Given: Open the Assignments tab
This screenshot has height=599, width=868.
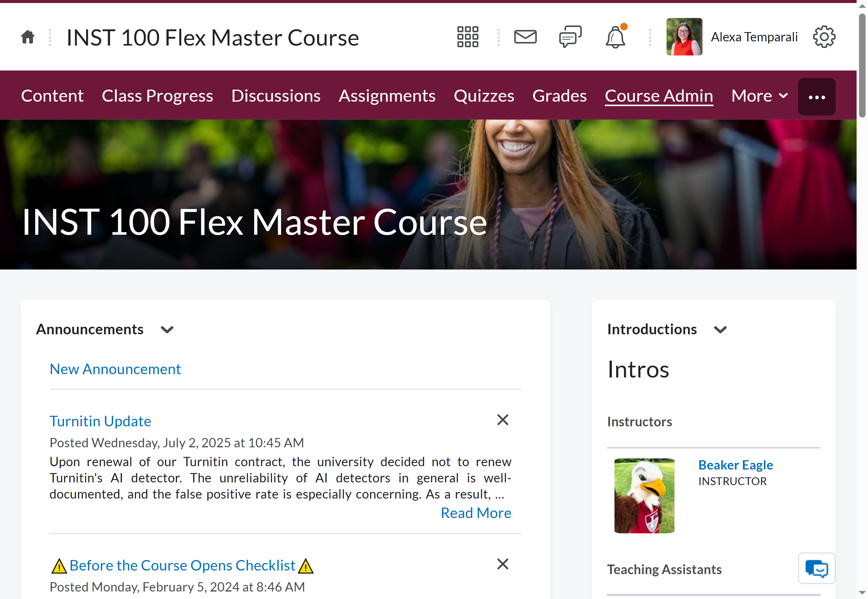Looking at the screenshot, I should click(387, 96).
